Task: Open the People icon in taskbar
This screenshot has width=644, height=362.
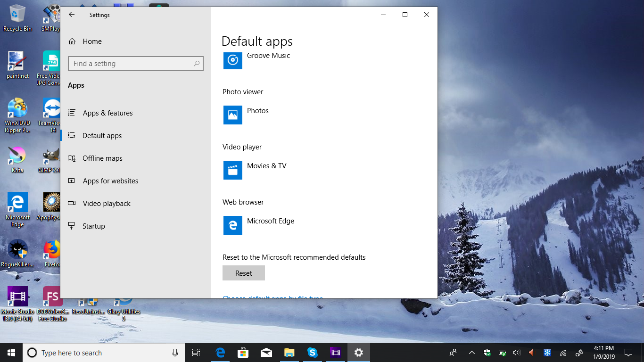Action: [x=454, y=353]
